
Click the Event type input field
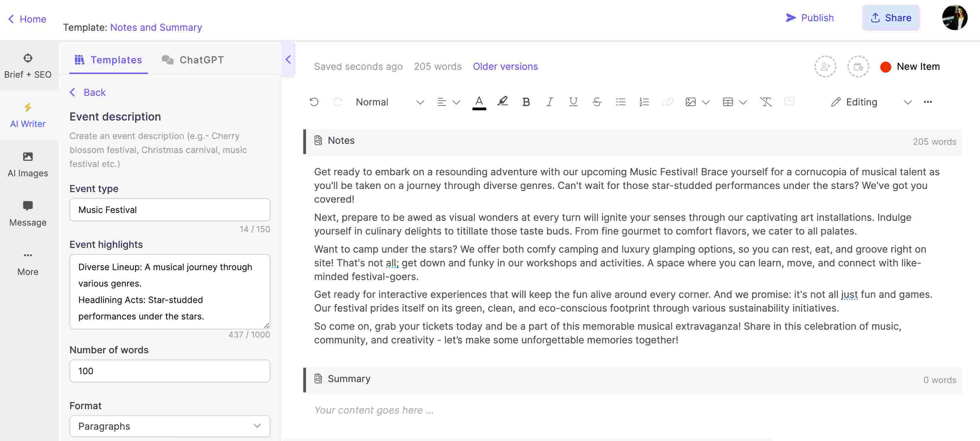[169, 209]
